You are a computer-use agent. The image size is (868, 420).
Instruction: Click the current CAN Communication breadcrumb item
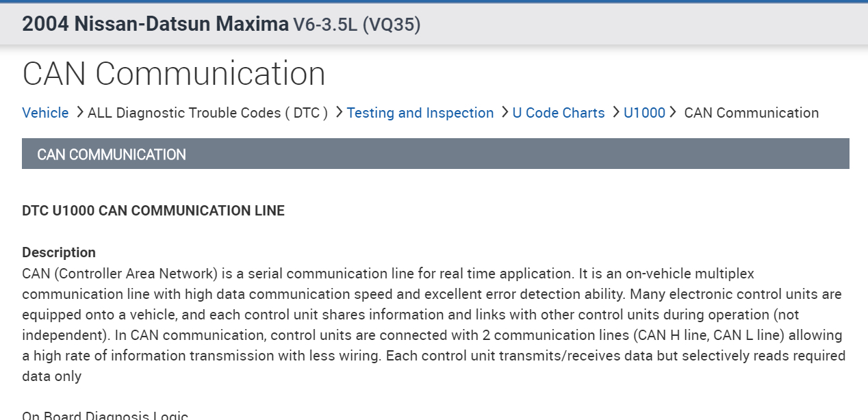pyautogui.click(x=751, y=113)
